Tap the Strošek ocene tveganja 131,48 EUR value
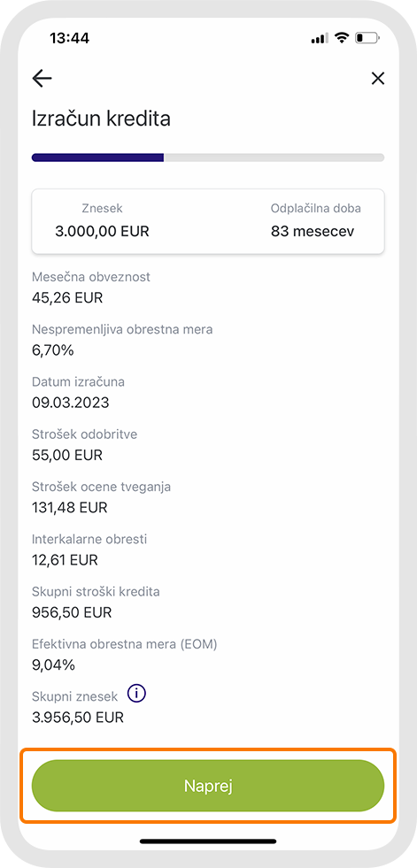417x868 pixels. point(70,508)
